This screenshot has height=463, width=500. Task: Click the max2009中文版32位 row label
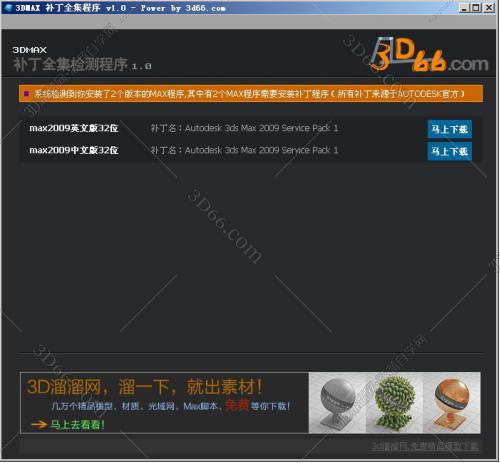74,150
